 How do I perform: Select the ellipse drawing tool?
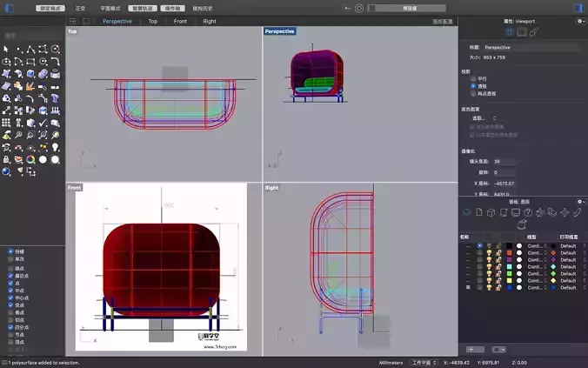tap(6, 62)
